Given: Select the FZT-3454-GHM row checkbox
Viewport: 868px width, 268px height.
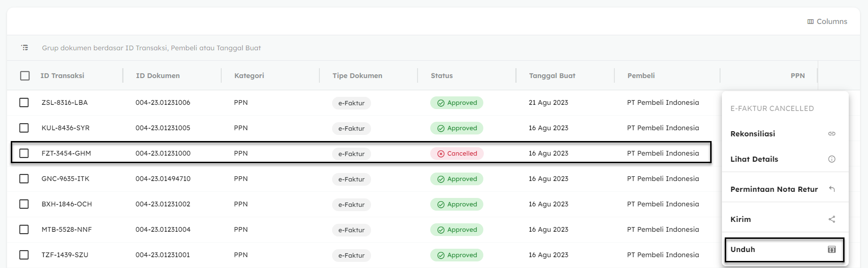Looking at the screenshot, I should 24,153.
